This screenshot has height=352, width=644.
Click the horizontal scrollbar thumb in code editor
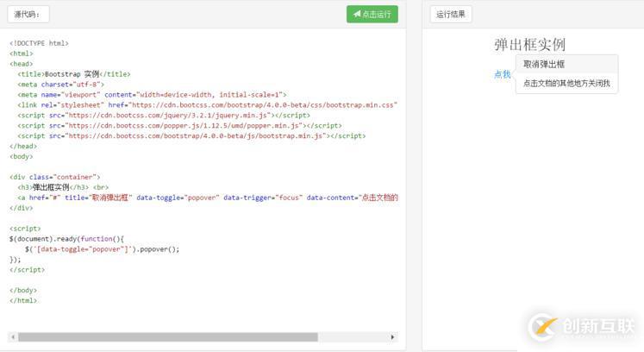coord(168,337)
